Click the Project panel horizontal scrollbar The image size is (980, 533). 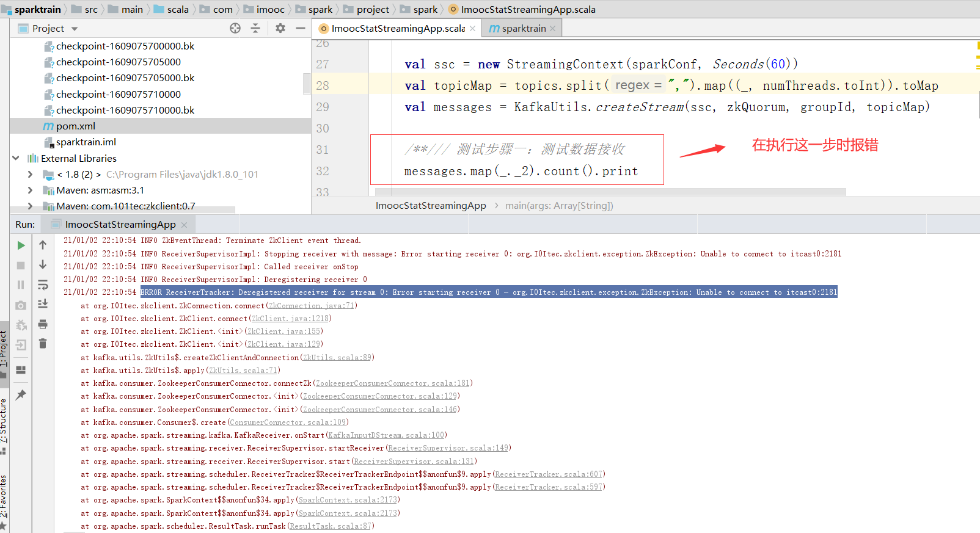point(122,210)
